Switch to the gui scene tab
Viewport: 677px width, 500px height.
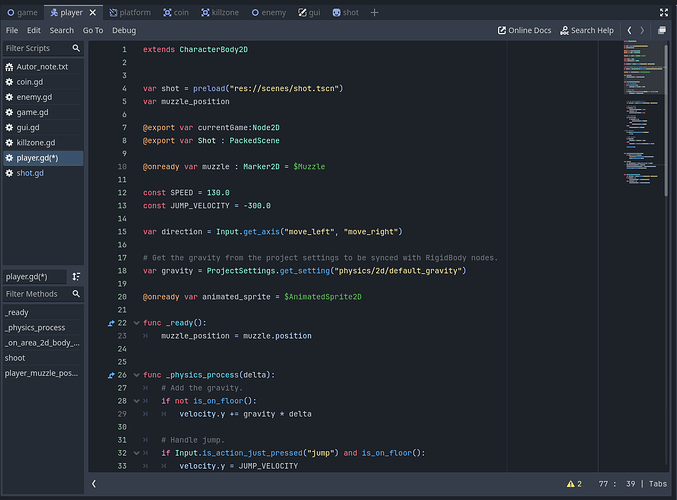(x=309, y=13)
